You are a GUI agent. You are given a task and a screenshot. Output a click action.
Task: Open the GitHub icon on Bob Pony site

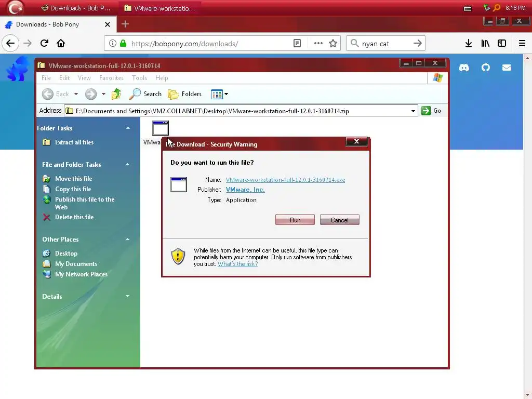coord(486,68)
